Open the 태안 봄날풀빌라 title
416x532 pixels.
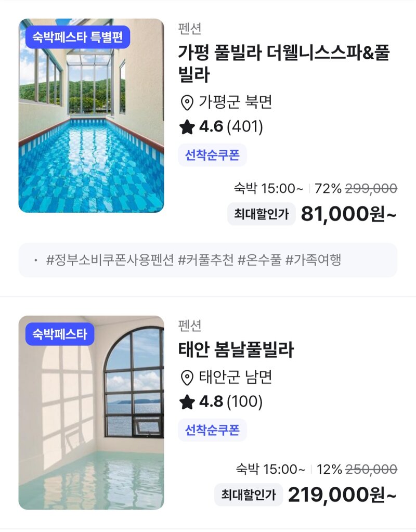236,350
